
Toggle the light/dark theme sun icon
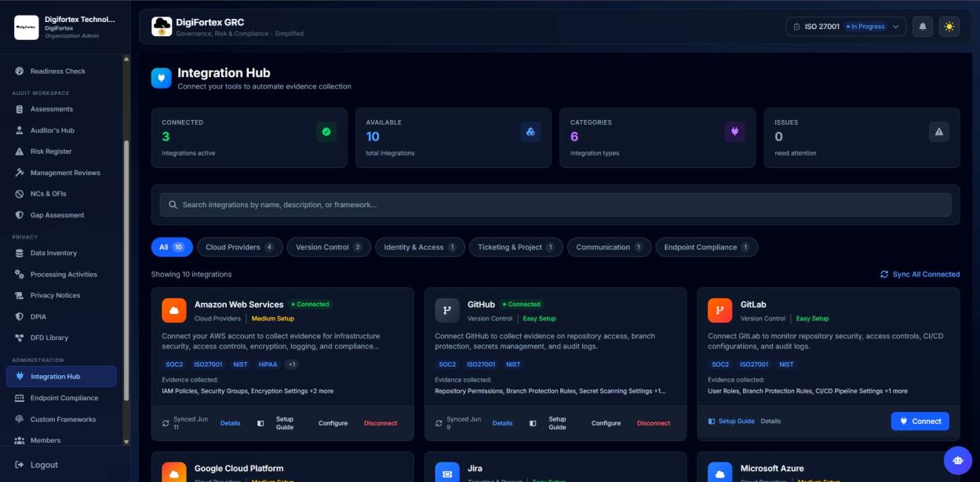tap(949, 27)
